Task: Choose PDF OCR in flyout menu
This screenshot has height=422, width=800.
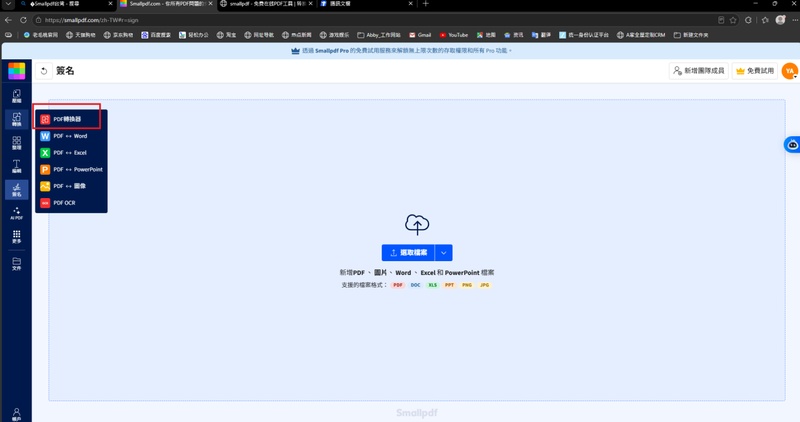Action: coord(71,203)
